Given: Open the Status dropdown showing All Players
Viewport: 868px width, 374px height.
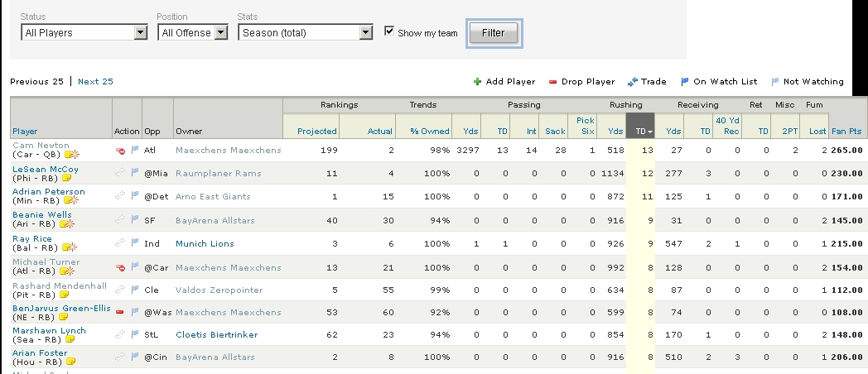Looking at the screenshot, I should click(84, 32).
